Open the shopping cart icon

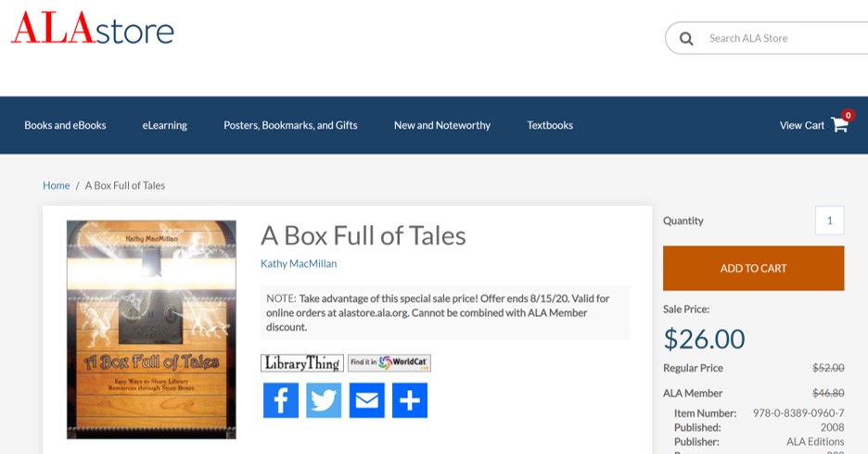[x=840, y=125]
